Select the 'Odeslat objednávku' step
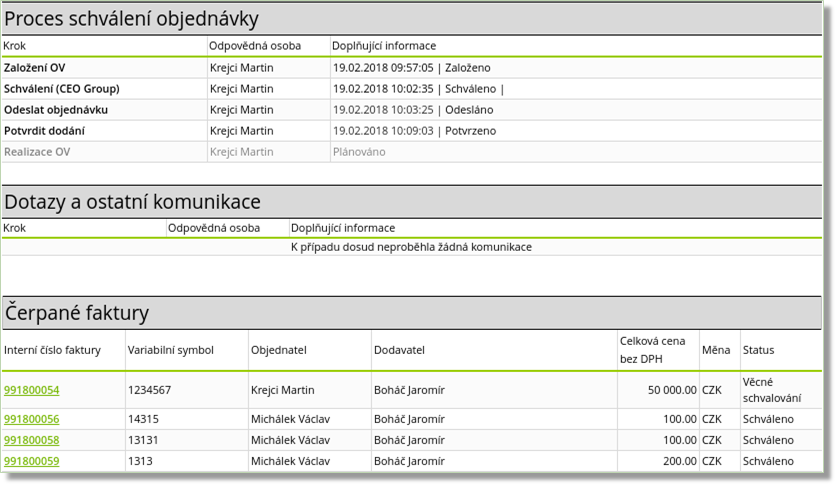Screen dimensions: 836x485 tap(56, 110)
